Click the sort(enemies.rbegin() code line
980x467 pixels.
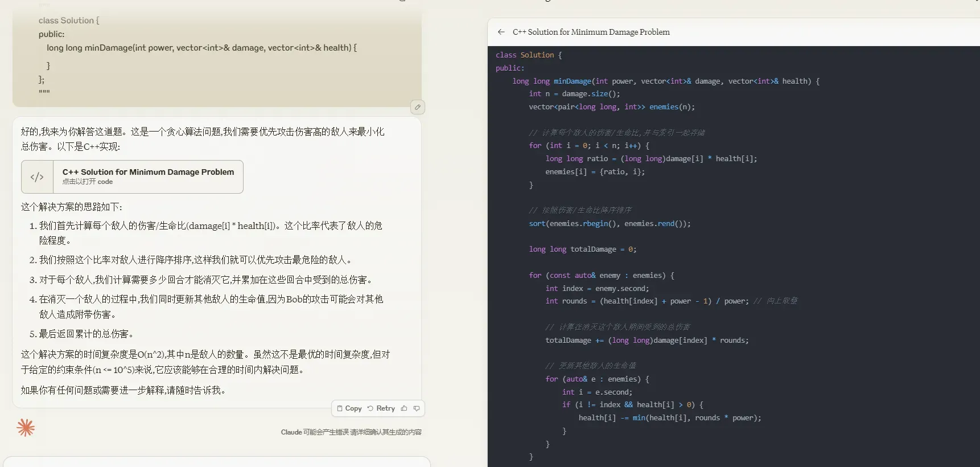pyautogui.click(x=610, y=224)
